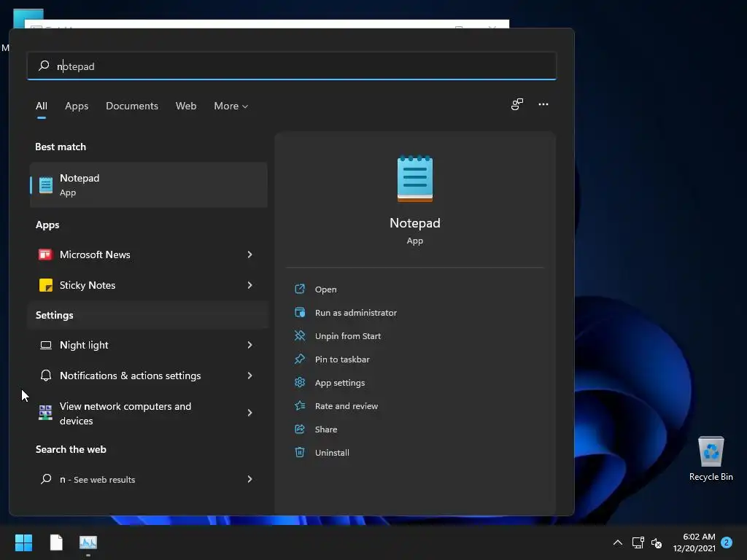Select Sticky Notes app result

pos(149,285)
